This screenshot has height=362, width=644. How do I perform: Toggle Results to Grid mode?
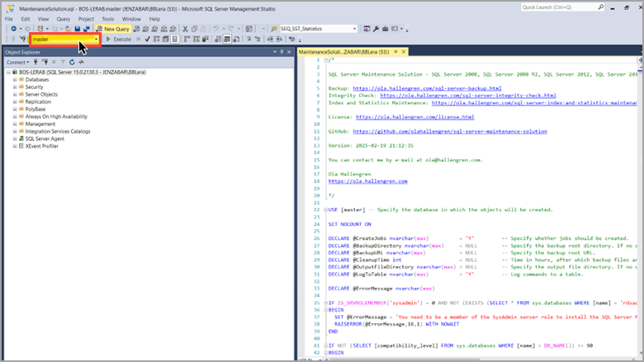[x=227, y=39]
